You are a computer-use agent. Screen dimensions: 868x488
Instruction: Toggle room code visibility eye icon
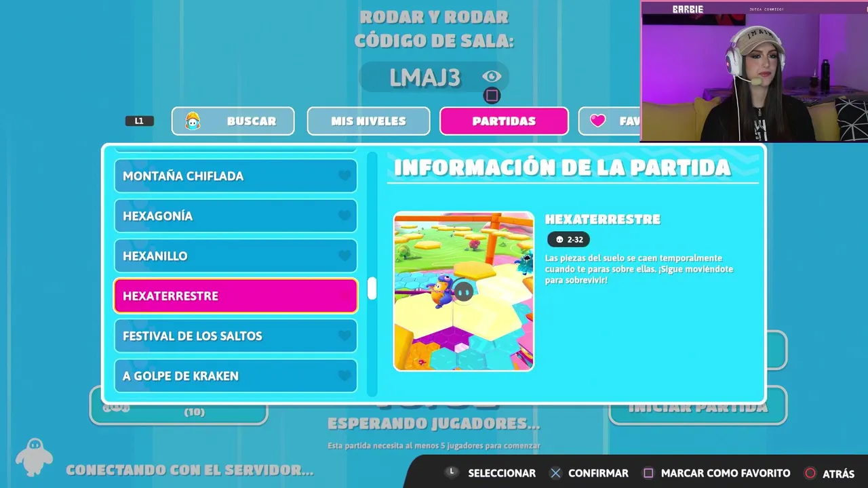click(492, 77)
